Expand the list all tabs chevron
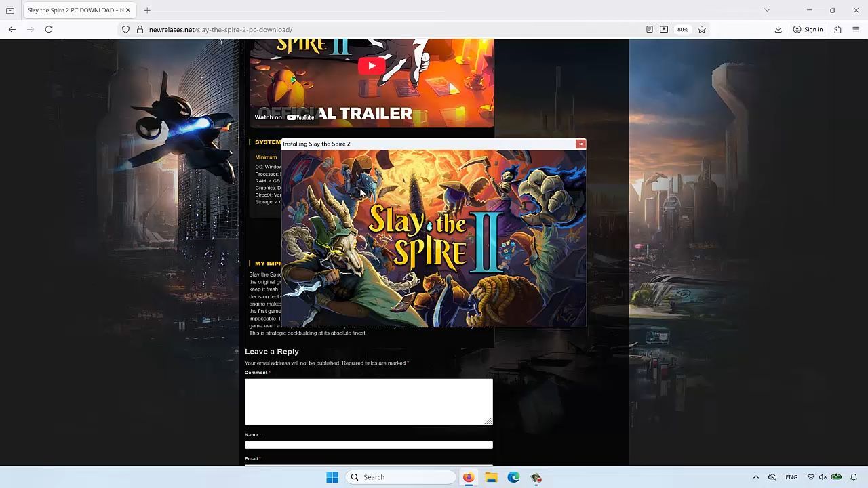The height and width of the screenshot is (488, 868). pyautogui.click(x=767, y=10)
